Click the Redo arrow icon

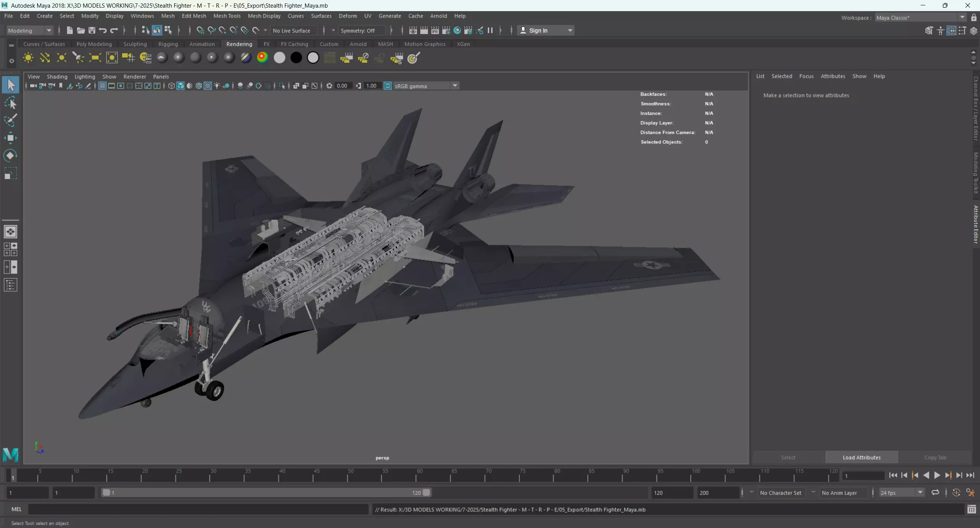[114, 30]
